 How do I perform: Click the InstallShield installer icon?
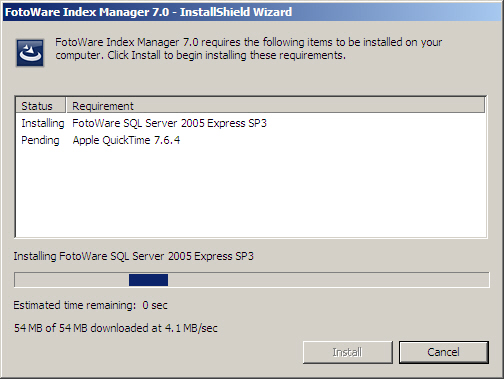click(x=30, y=53)
